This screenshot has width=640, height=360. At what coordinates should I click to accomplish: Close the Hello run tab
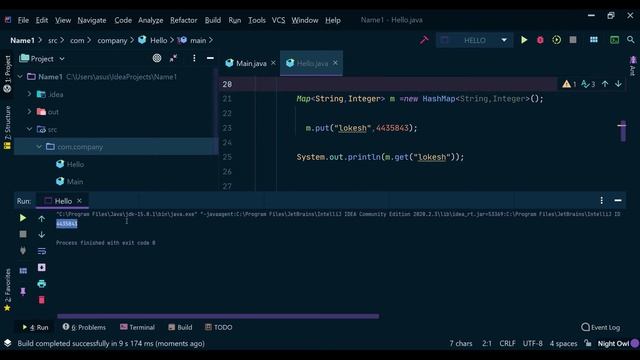(79, 201)
